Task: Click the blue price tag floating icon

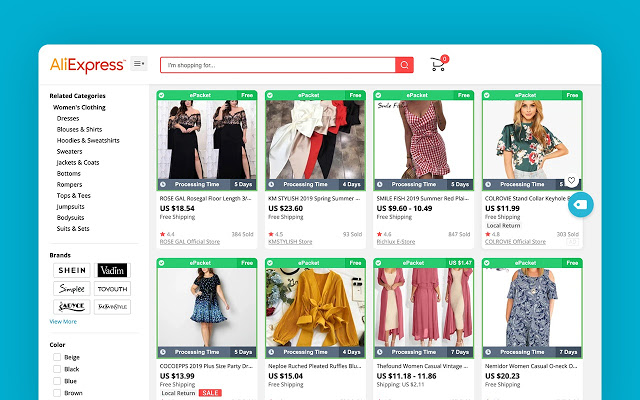Action: (580, 204)
